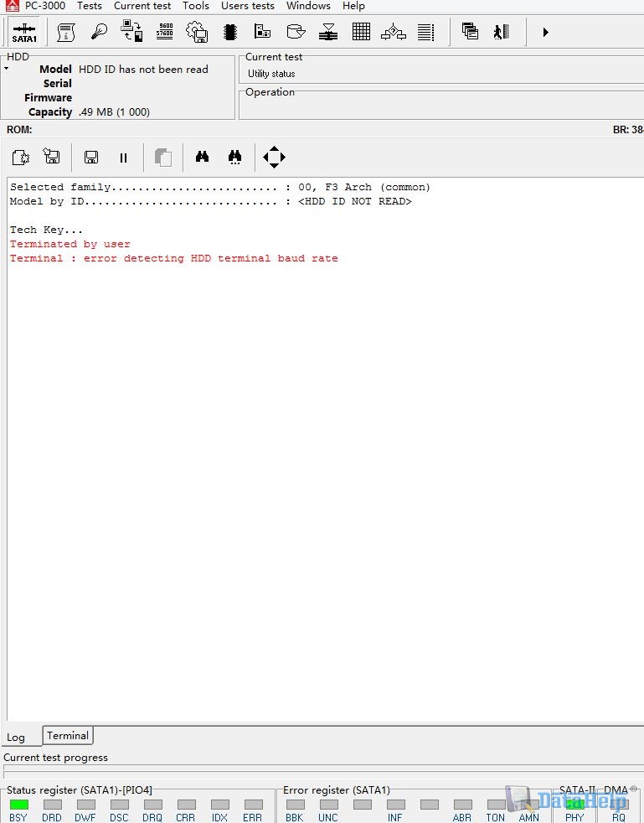Click the DWF status indicator

86,804
